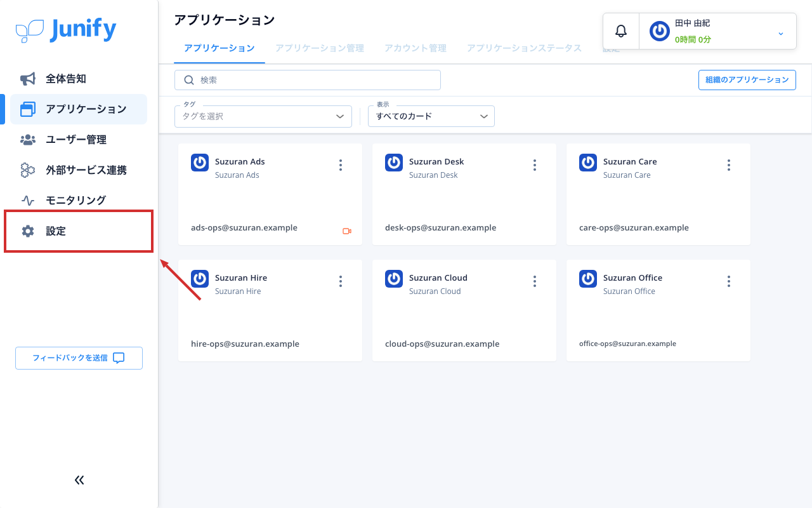Click the Suzuran Ads app icon

tap(200, 163)
